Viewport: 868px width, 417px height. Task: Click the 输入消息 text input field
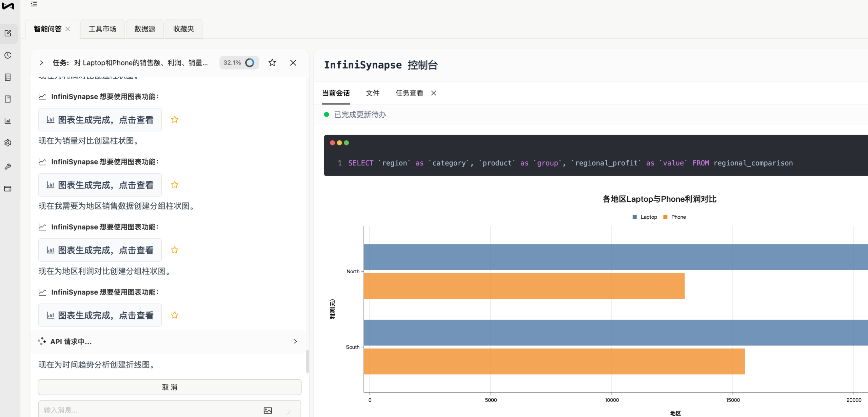pyautogui.click(x=149, y=410)
